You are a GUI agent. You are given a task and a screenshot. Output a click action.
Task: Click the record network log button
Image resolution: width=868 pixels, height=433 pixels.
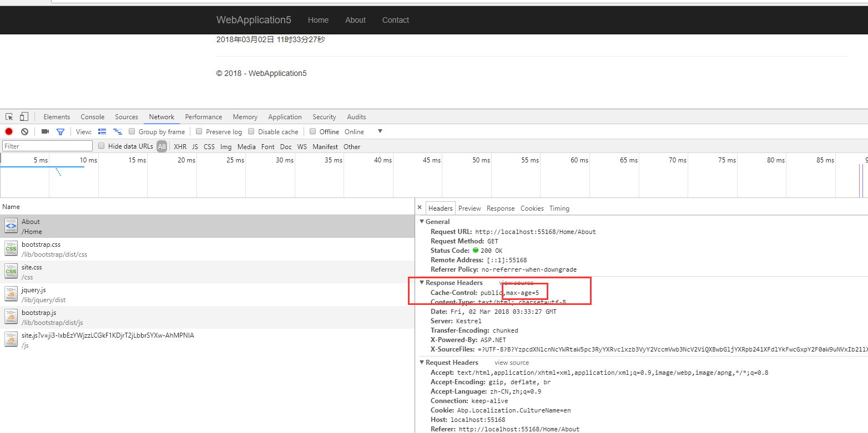coord(8,131)
